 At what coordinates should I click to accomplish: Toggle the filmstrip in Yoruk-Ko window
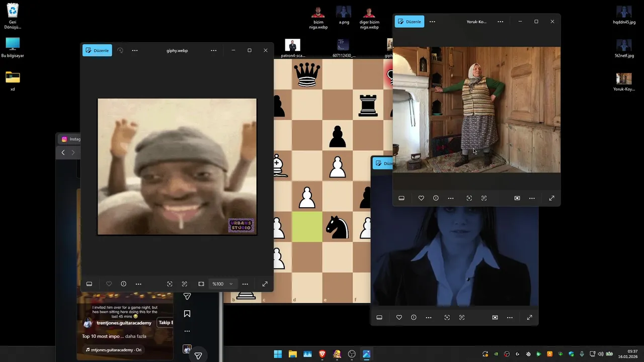click(x=401, y=198)
